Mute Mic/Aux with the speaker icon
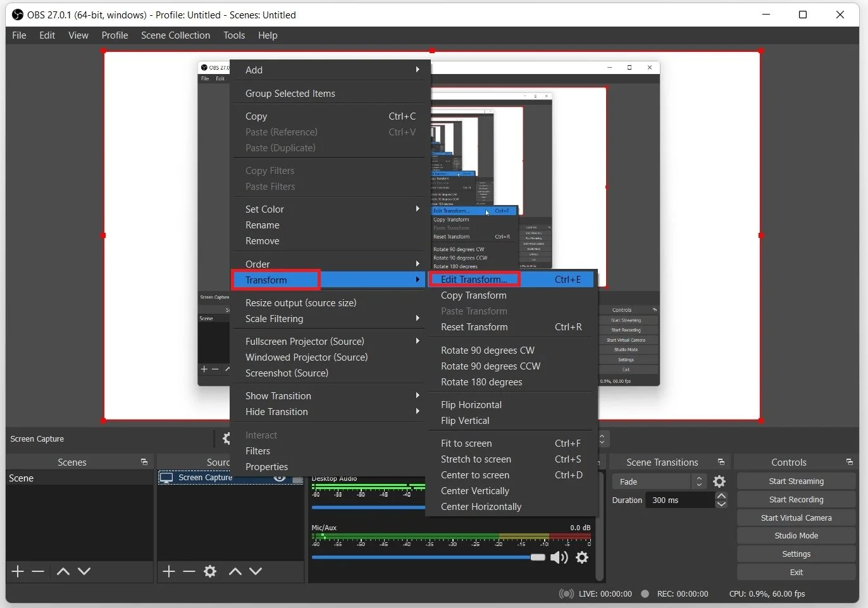This screenshot has width=868, height=608. tap(559, 557)
